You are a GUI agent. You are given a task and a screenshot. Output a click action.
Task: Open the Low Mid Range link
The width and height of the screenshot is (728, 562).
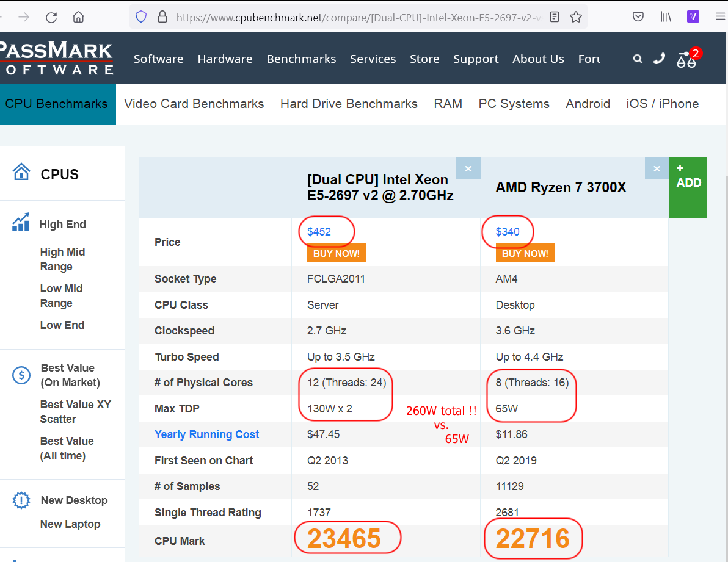tap(61, 296)
